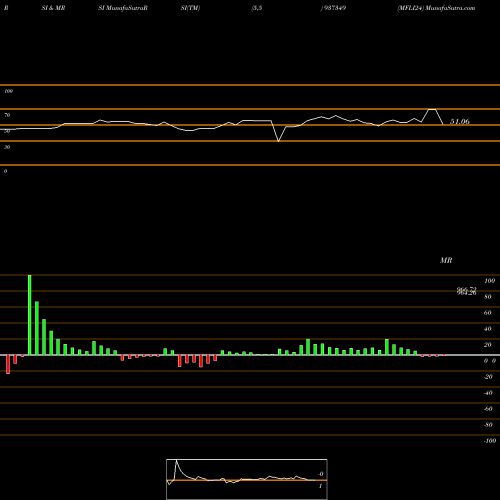Click the tallest green bar in the MR histogram
The height and width of the screenshot is (500, 500).
pyautogui.click(x=30, y=315)
